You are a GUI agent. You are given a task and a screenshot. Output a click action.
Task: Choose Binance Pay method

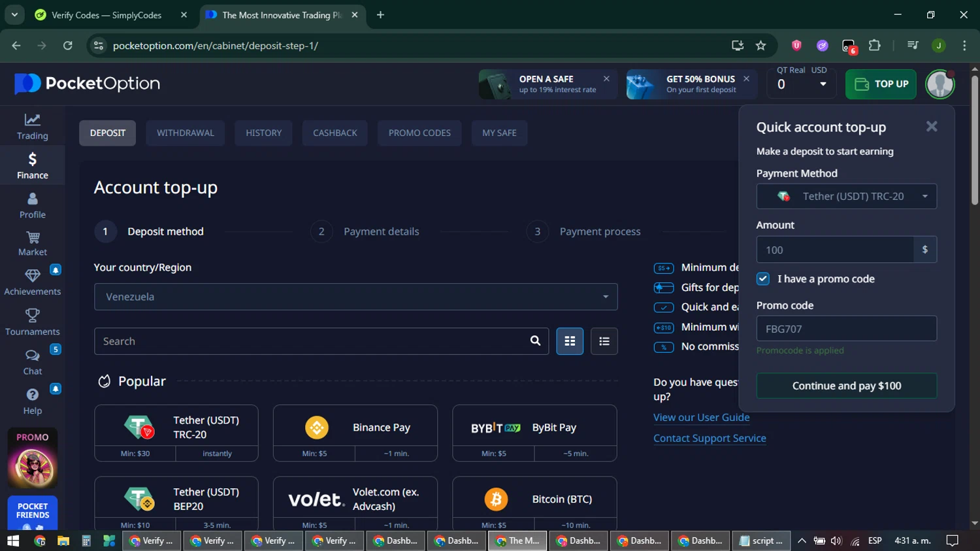click(355, 433)
